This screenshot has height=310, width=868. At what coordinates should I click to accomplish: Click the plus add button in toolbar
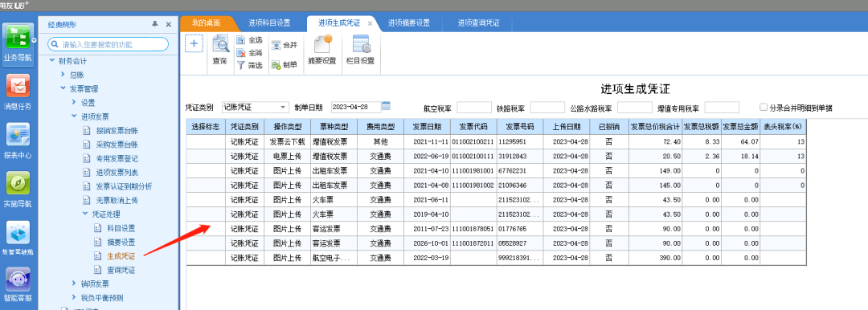(194, 43)
